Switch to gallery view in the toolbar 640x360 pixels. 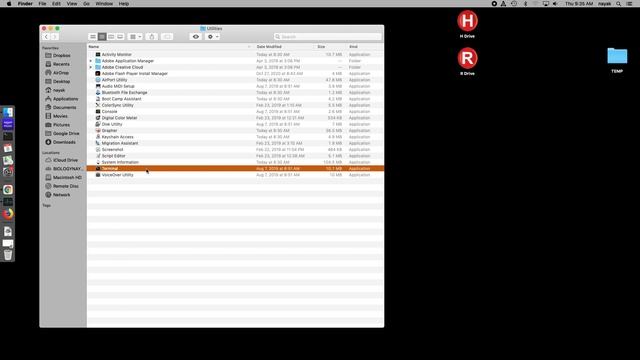click(120, 37)
